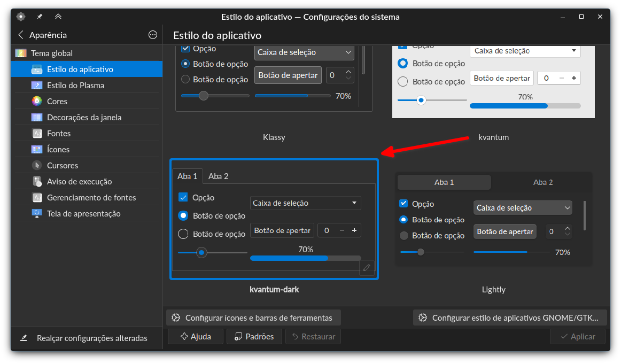
Task: Click the slider handle in kvantum-dark preview
Action: coord(201,252)
